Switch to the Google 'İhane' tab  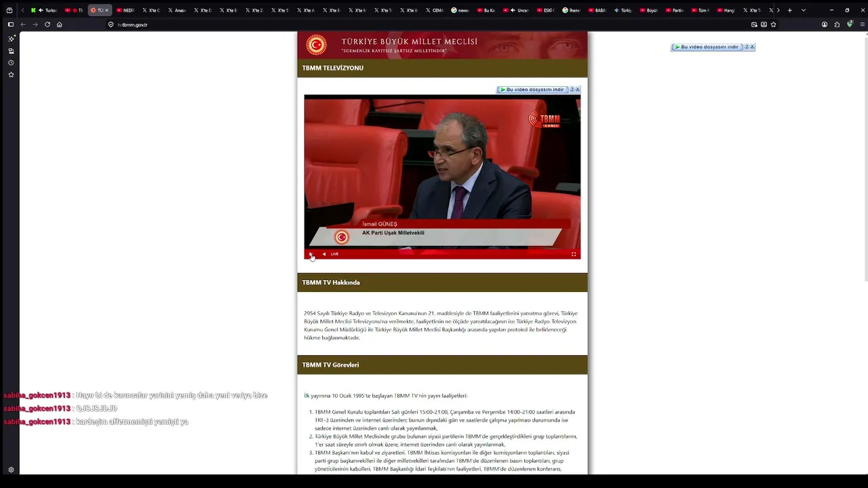(x=571, y=10)
